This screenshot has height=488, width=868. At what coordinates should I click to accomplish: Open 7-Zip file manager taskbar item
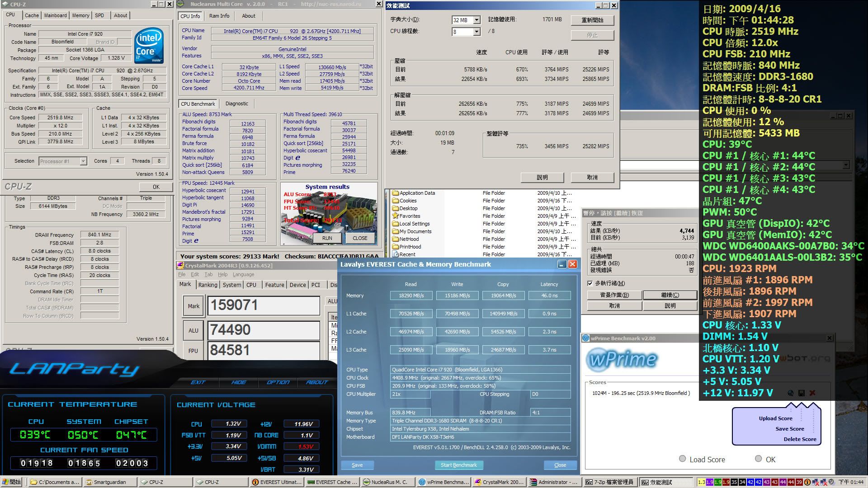pyautogui.click(x=610, y=482)
